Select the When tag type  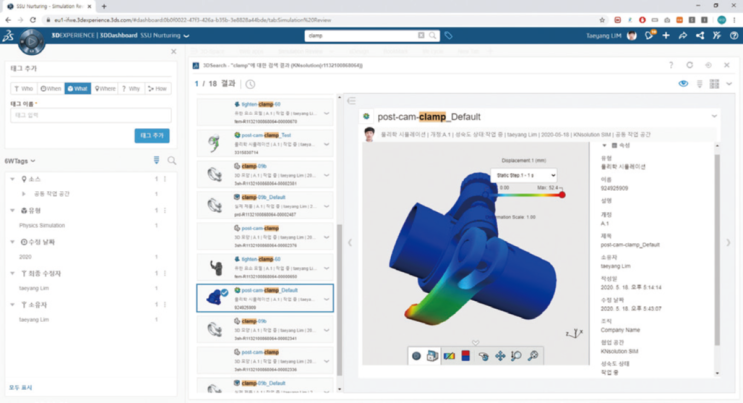(x=51, y=89)
